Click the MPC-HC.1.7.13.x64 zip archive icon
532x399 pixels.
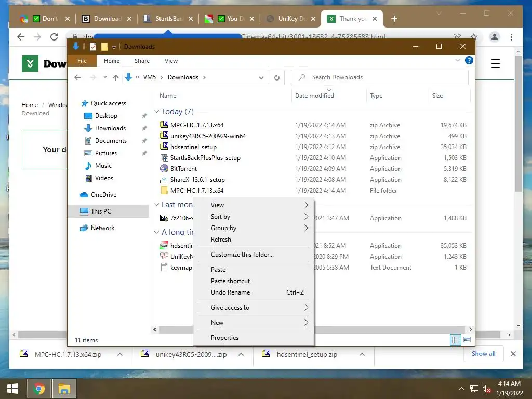pyautogui.click(x=164, y=125)
